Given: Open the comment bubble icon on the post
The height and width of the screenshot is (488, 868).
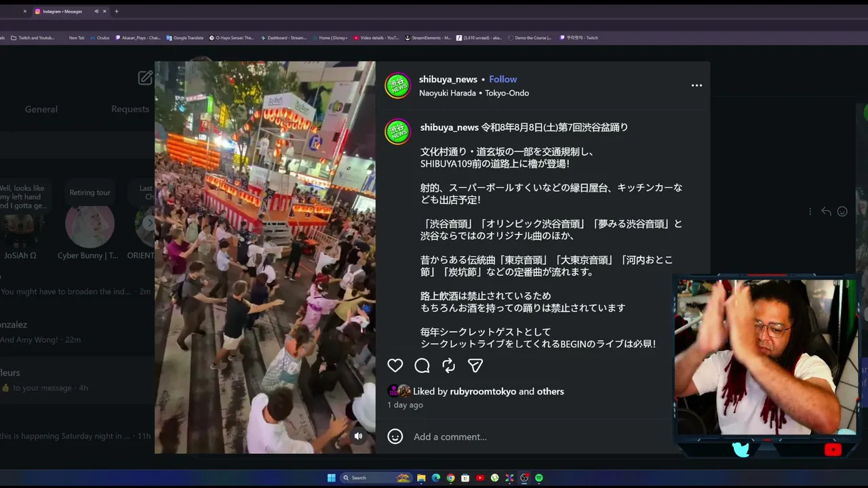Looking at the screenshot, I should (x=422, y=366).
